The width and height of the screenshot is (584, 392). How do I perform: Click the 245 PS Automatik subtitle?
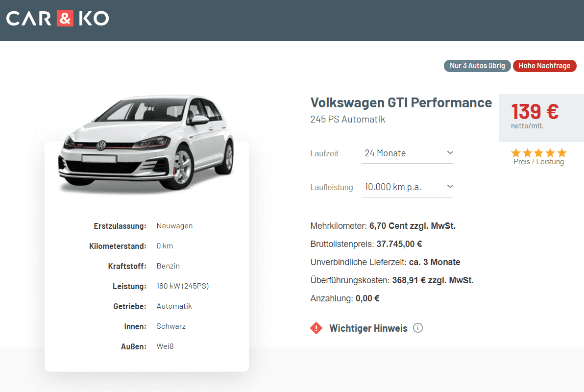pos(347,119)
